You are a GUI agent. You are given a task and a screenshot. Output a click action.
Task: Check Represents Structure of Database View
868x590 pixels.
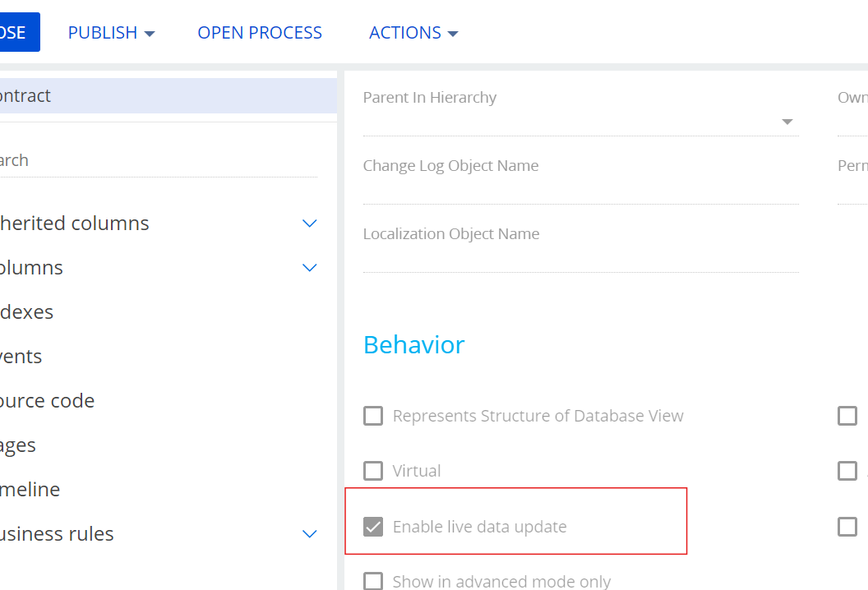[x=373, y=416]
